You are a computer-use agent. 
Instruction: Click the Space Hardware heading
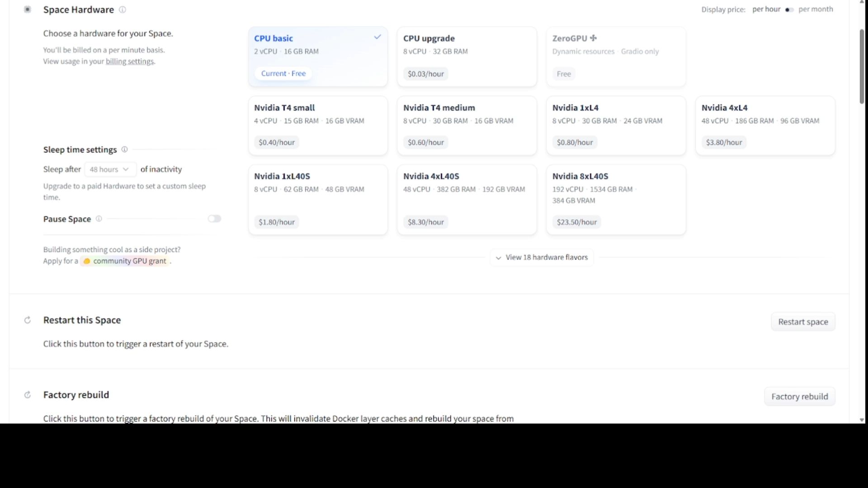(x=79, y=10)
